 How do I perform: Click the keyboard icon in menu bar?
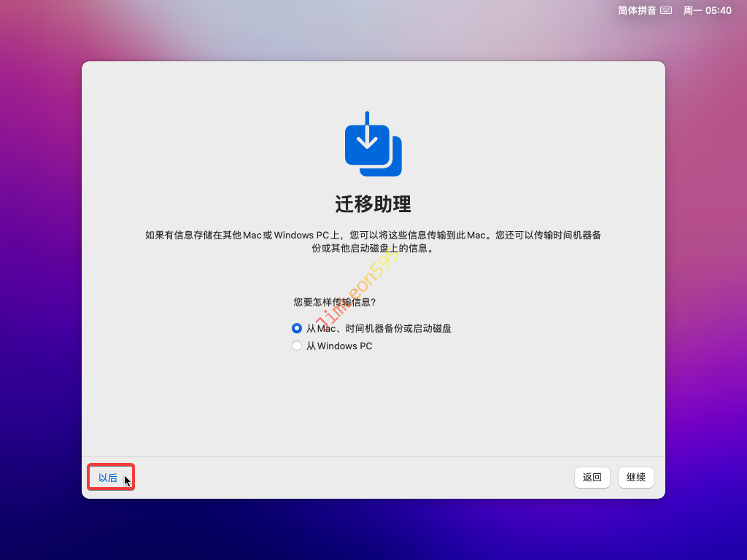click(665, 10)
